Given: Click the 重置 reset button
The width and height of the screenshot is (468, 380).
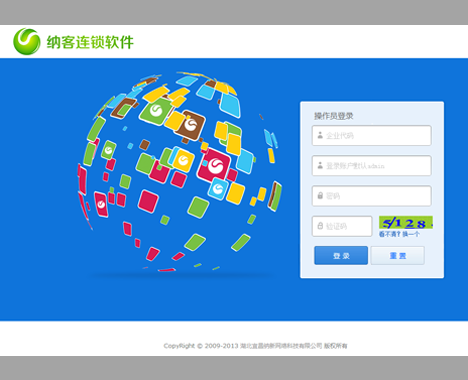Looking at the screenshot, I should (x=398, y=256).
